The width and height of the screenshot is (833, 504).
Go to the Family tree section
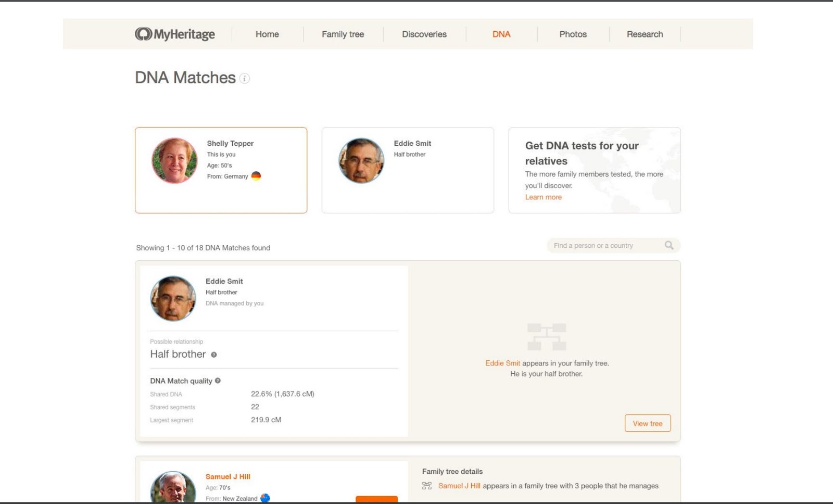point(343,34)
